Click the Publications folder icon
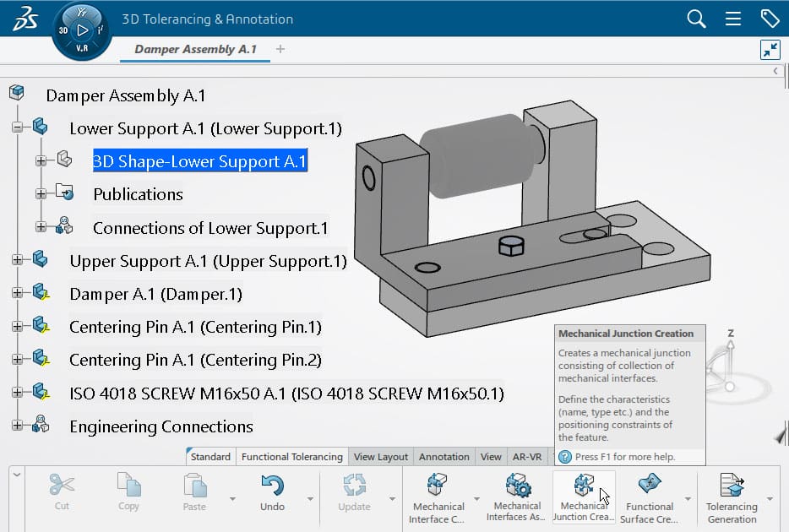This screenshot has width=789, height=532. 64,192
